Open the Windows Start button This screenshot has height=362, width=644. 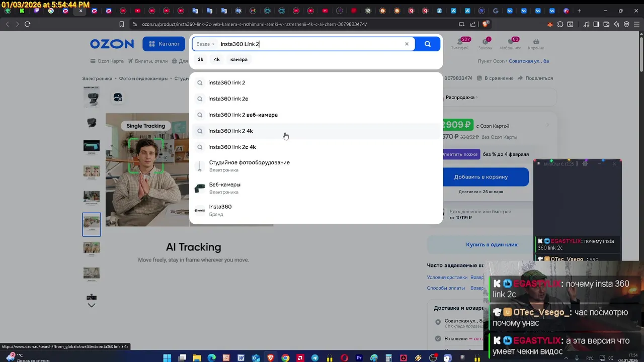coord(167,358)
